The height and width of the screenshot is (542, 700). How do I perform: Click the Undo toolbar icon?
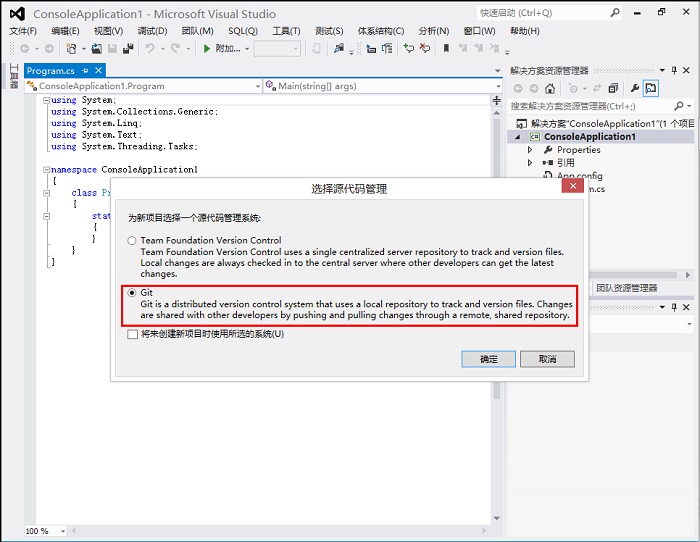click(150, 48)
